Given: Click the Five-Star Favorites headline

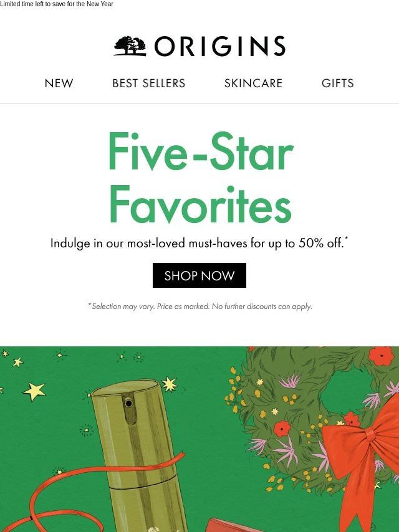Looking at the screenshot, I should (x=200, y=178).
